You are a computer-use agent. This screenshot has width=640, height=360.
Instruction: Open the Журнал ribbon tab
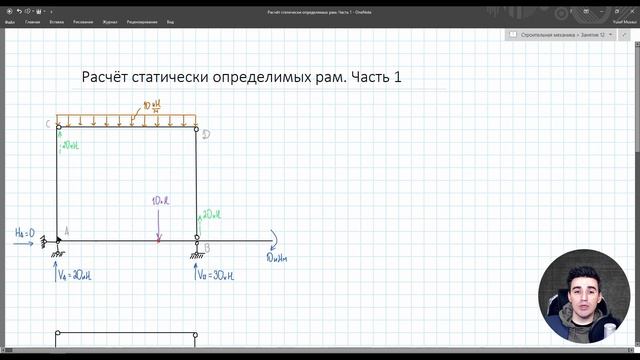(x=110, y=22)
